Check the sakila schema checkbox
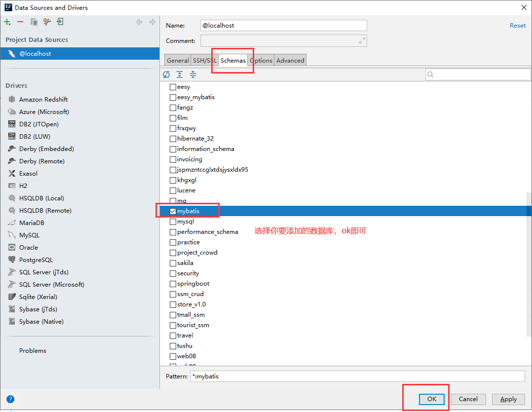 (x=173, y=263)
